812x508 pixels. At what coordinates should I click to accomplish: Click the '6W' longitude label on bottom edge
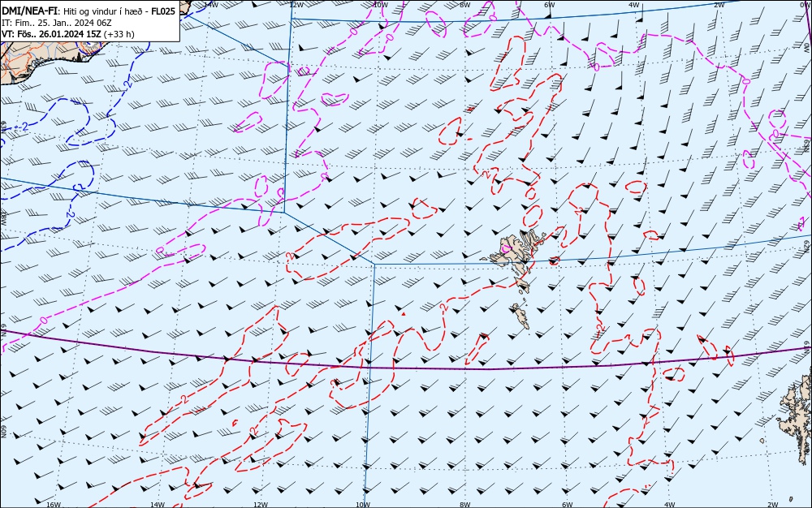tap(568, 505)
